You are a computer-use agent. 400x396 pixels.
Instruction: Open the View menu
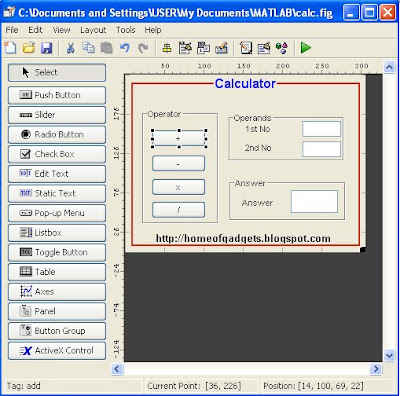[61, 30]
